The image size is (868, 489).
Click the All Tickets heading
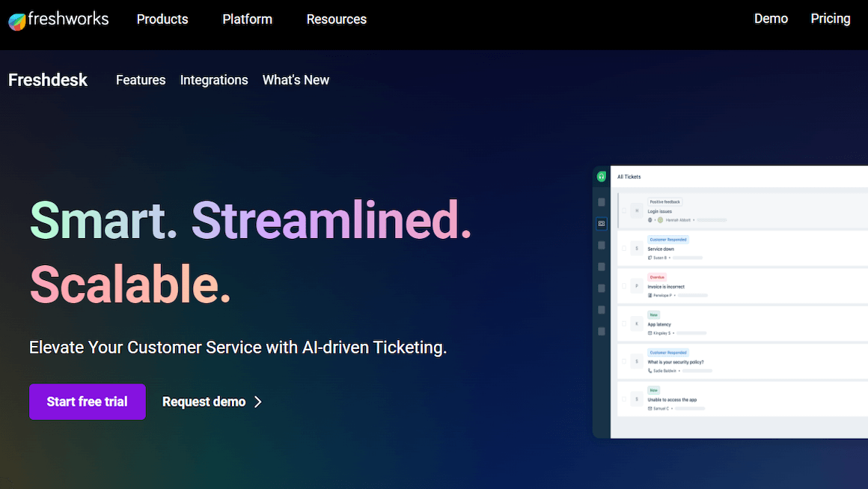pyautogui.click(x=629, y=177)
